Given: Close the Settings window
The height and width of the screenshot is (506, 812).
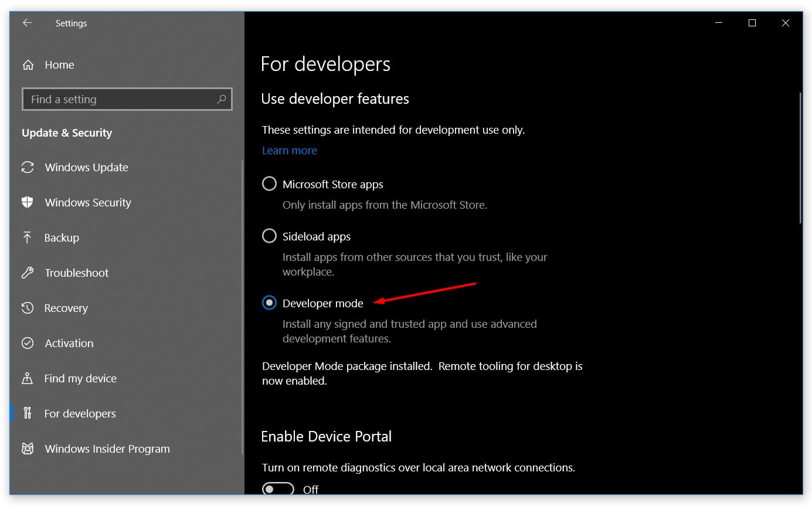Looking at the screenshot, I should [x=786, y=23].
